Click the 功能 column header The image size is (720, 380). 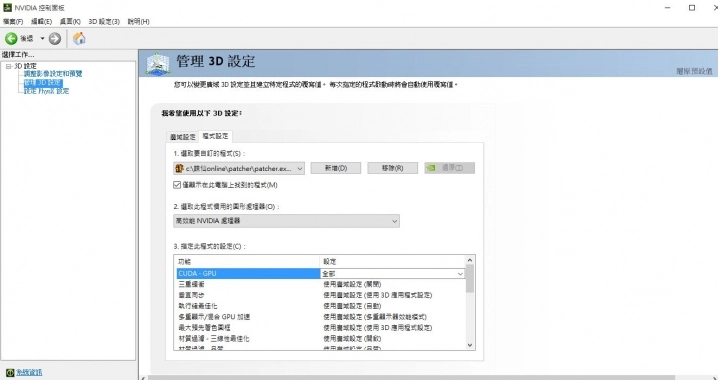[247, 262]
